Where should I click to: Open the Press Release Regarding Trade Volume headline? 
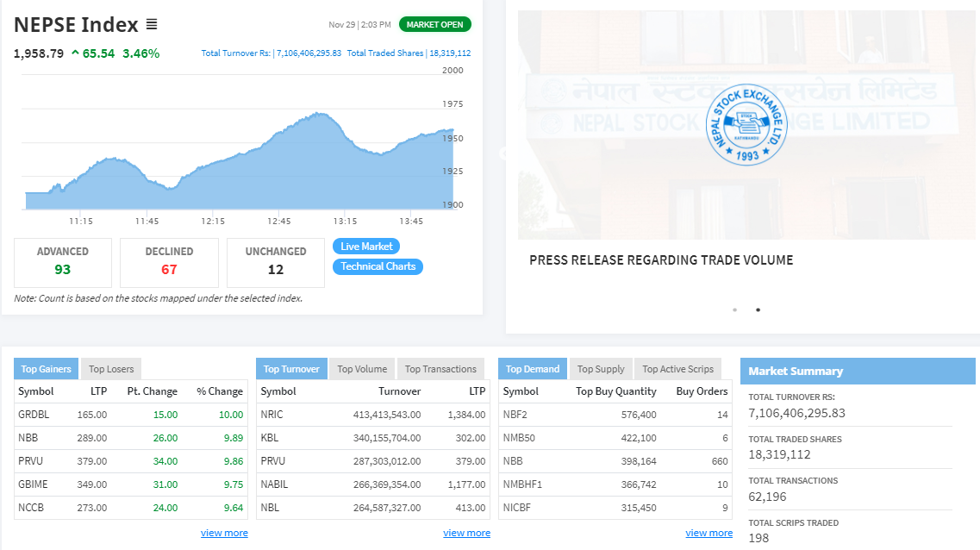[661, 260]
